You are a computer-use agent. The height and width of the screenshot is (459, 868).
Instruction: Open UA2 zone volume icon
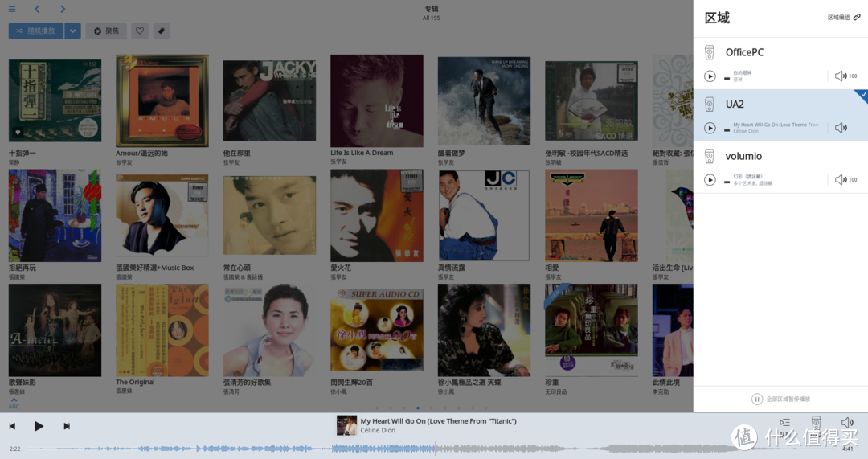[841, 128]
